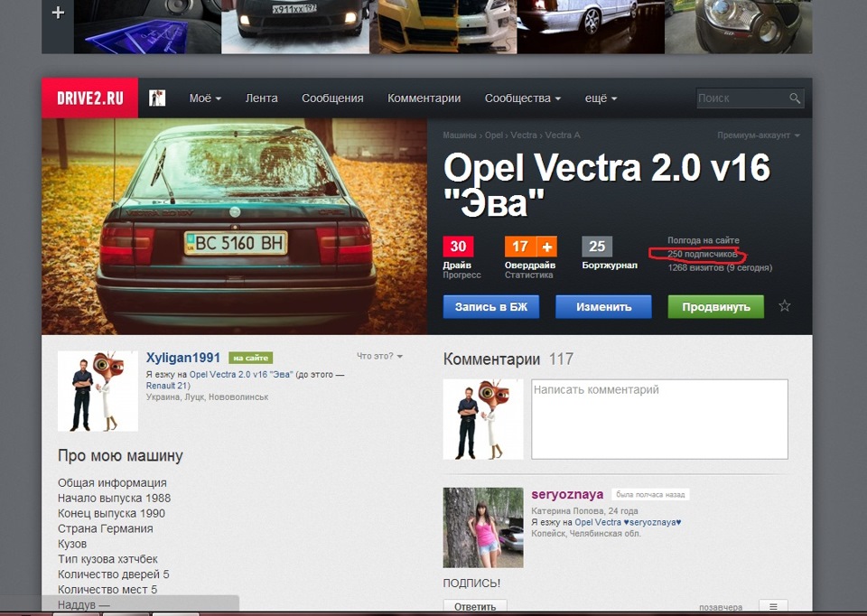867x616 pixels.
Task: Open Комментарии in the navigation bar
Action: [424, 98]
